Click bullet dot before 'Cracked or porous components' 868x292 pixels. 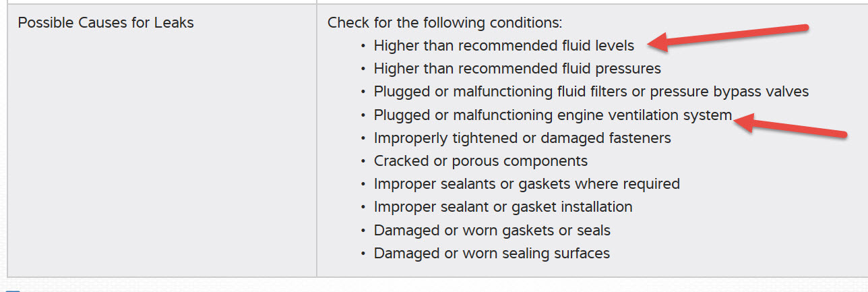coord(363,161)
